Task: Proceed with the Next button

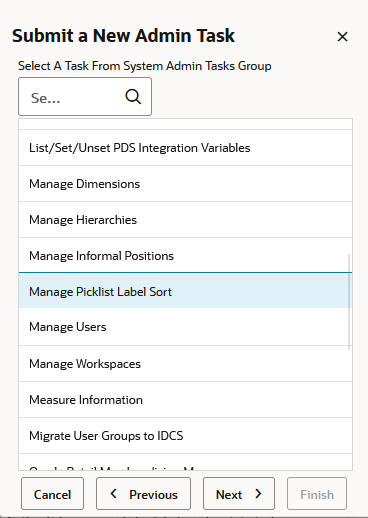Action: point(239,494)
